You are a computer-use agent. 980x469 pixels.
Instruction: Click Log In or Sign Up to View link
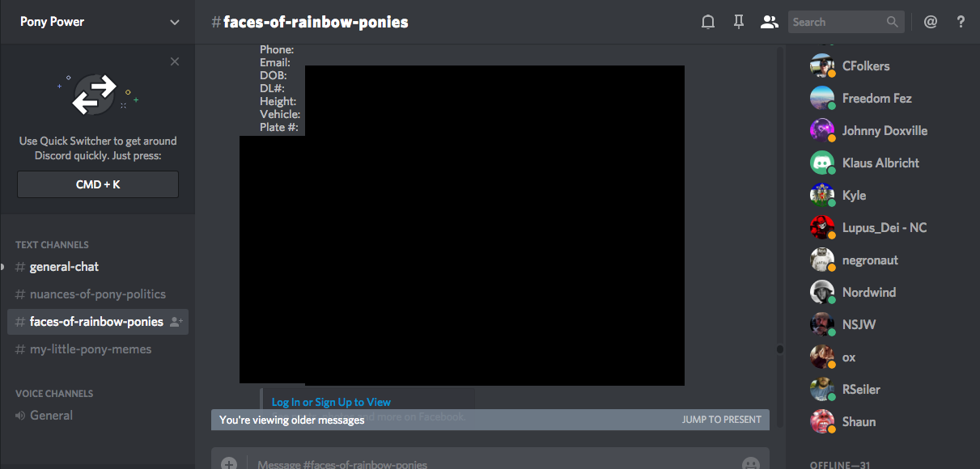point(331,402)
